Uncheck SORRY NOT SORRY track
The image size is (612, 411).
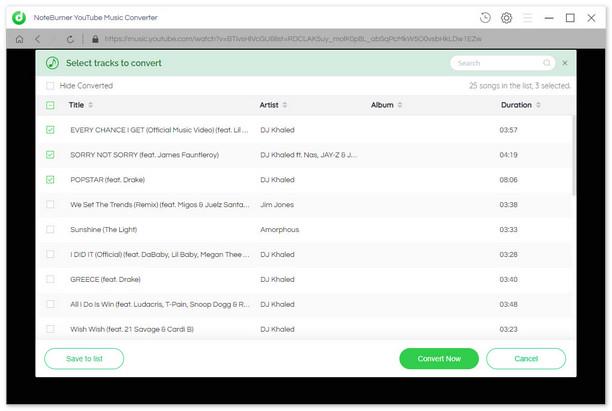click(50, 155)
